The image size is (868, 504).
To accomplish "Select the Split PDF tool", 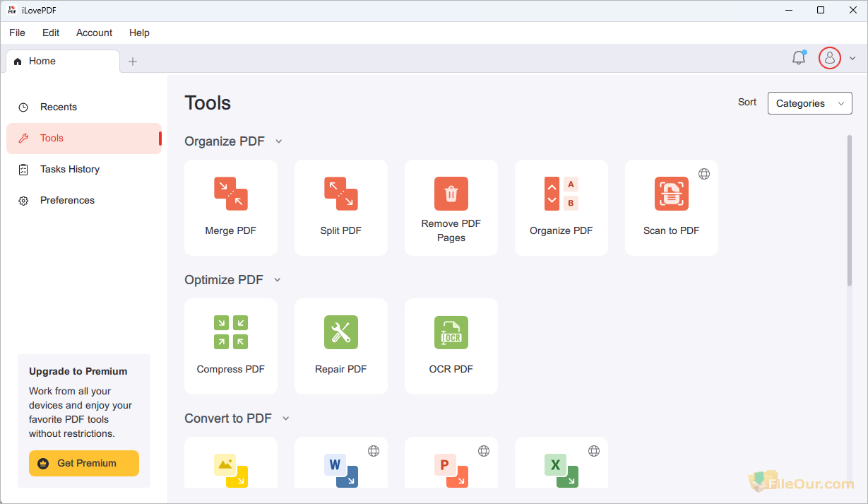I will pos(340,207).
